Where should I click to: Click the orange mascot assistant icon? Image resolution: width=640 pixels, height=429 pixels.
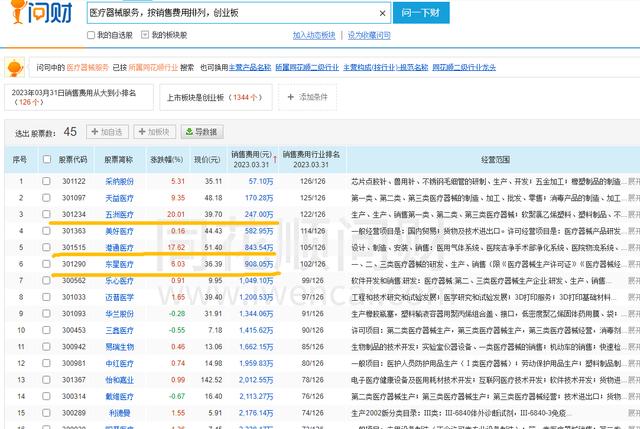coord(15,67)
